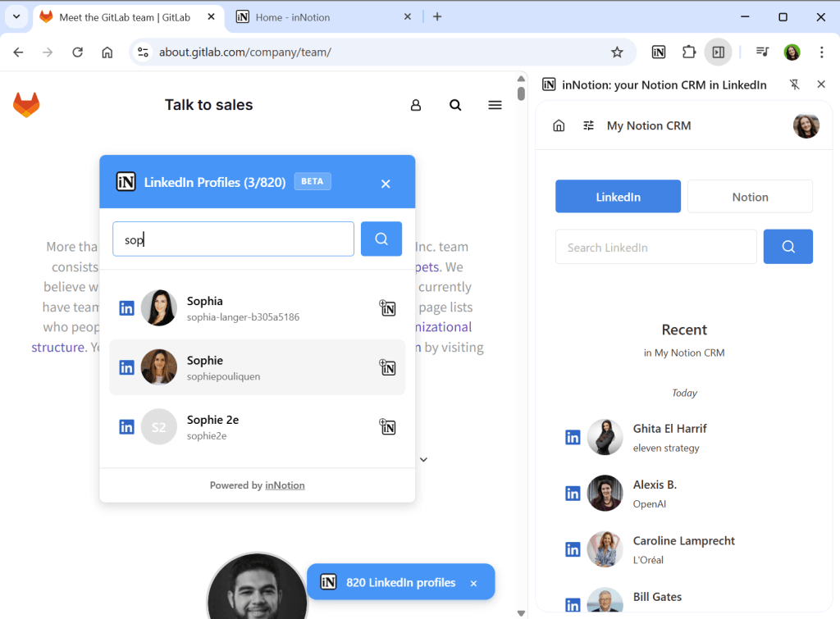The height and width of the screenshot is (619, 840).
Task: Expand the tab search dropdown
Action: click(x=16, y=16)
